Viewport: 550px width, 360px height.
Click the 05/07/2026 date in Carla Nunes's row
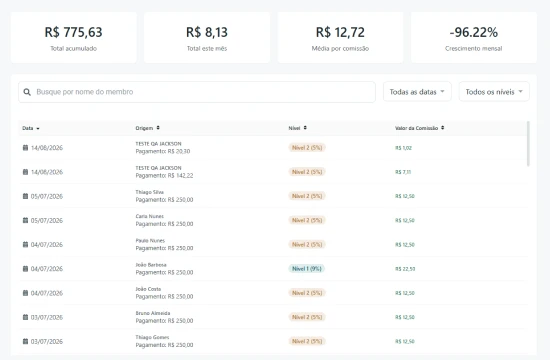47,221
